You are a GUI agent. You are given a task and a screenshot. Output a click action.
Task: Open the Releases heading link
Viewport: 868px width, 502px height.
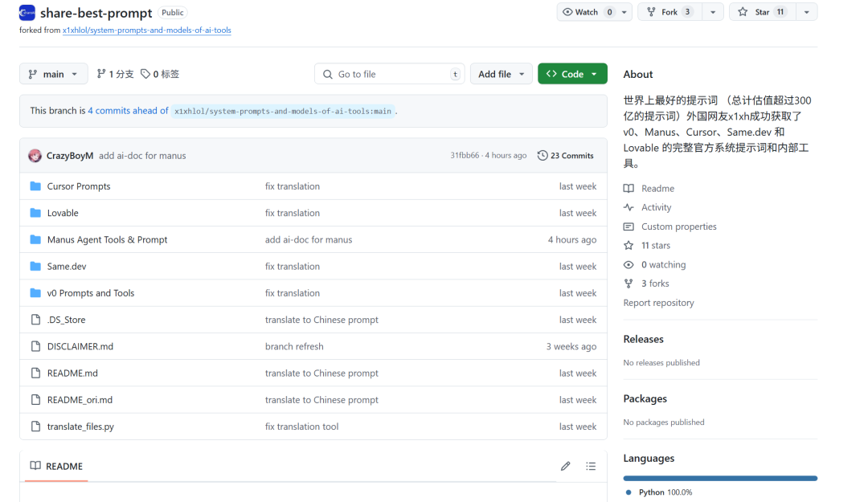pos(643,339)
